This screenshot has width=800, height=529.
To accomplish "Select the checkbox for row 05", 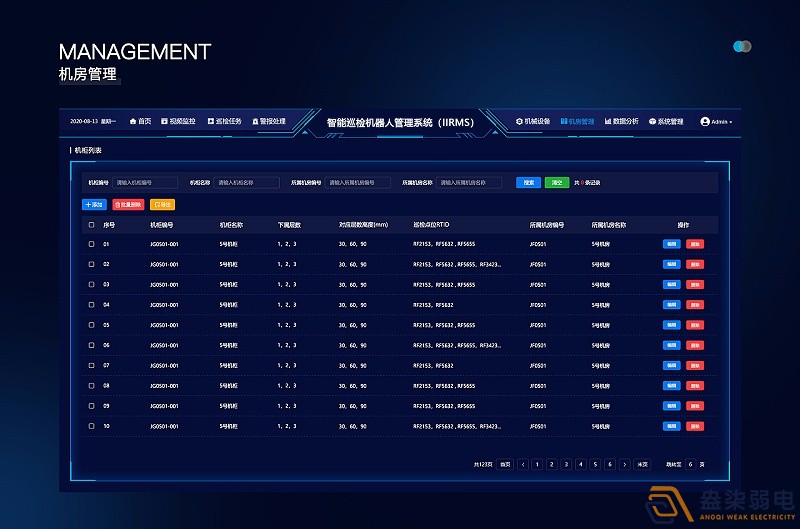I will pyautogui.click(x=92, y=325).
